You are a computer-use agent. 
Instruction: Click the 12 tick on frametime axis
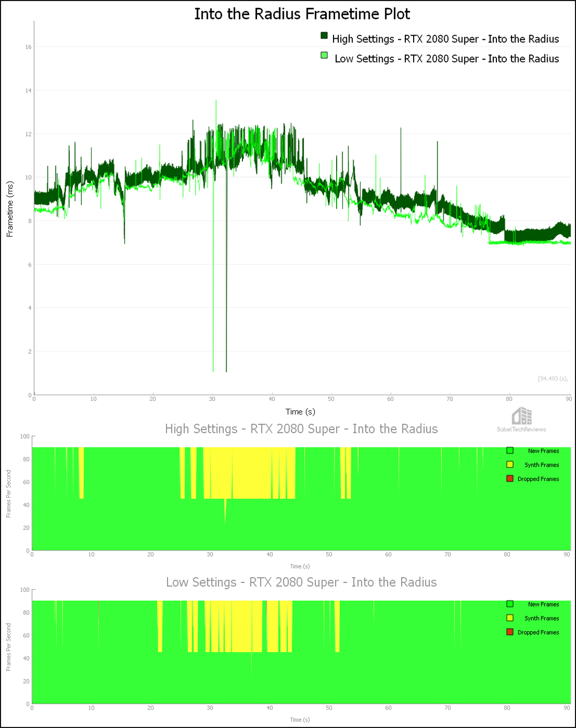tap(28, 134)
